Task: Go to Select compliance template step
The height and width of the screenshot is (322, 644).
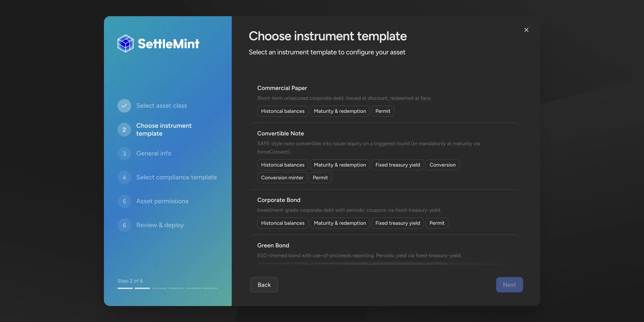Action: [176, 177]
